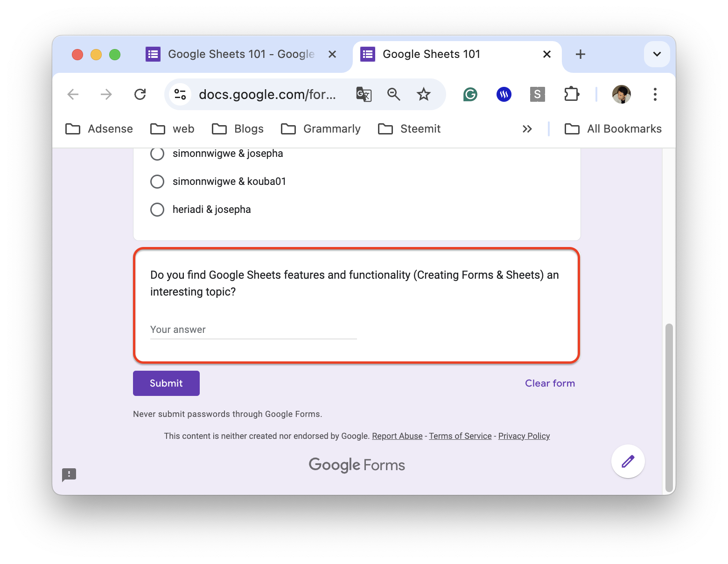The height and width of the screenshot is (564, 728).
Task: Select heriadi & josepha option
Action: point(157,210)
